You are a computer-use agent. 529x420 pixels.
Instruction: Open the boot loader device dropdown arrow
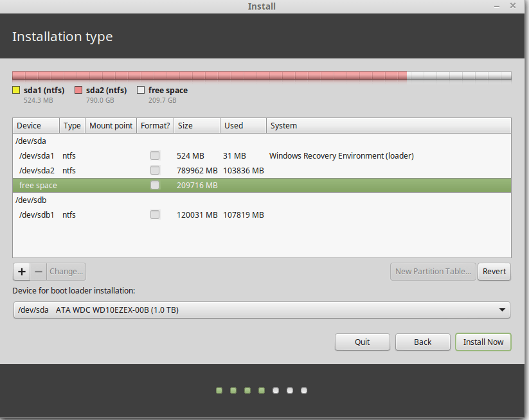(502, 310)
